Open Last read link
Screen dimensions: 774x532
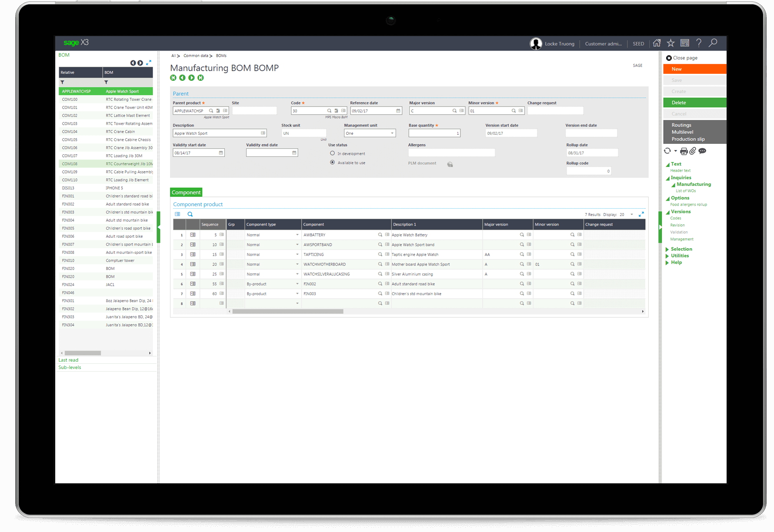pyautogui.click(x=68, y=360)
